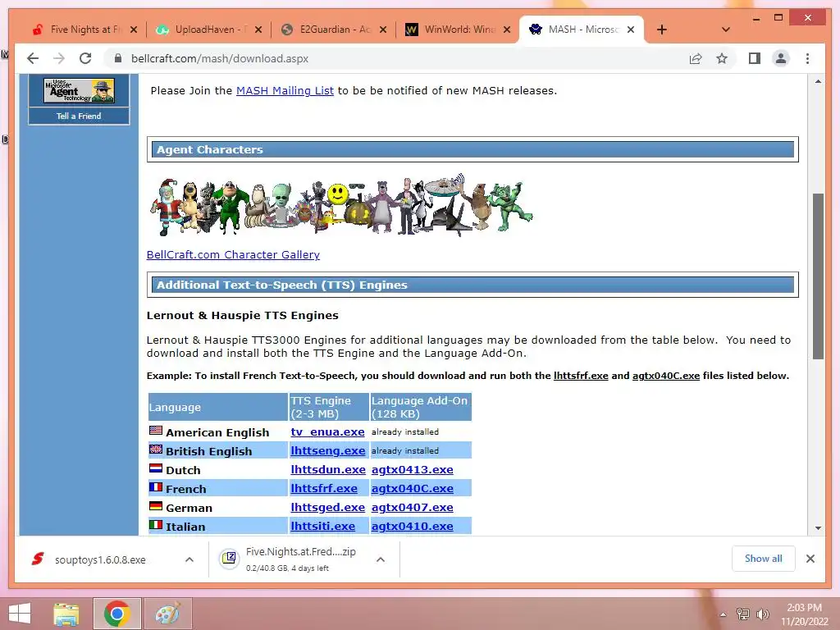This screenshot has width=840, height=630.
Task: Click the page vertical scrollbar thumb
Action: [x=818, y=276]
